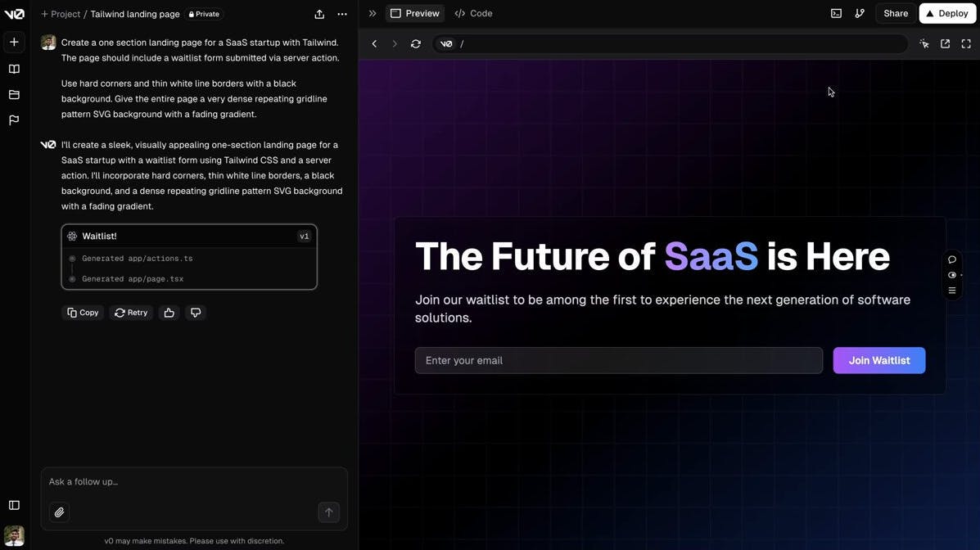Screen dimensions: 980x550
Task: Open the three-dots more options menu
Action: pyautogui.click(x=342, y=14)
